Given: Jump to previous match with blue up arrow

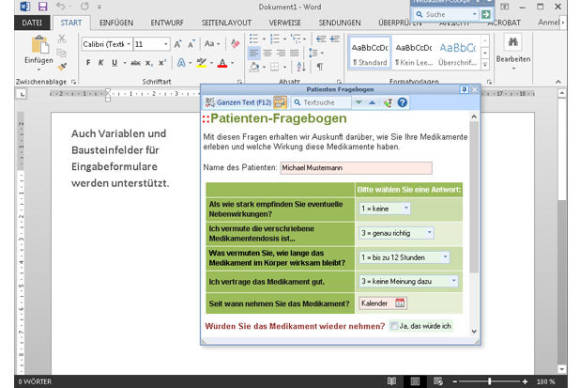Looking at the screenshot, I should pos(372,102).
